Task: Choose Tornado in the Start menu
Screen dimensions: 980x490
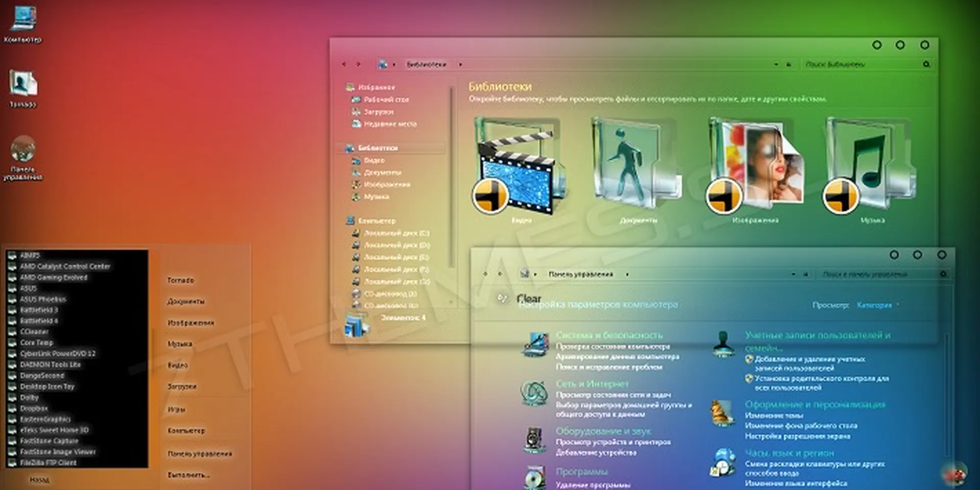Action: pos(181,280)
